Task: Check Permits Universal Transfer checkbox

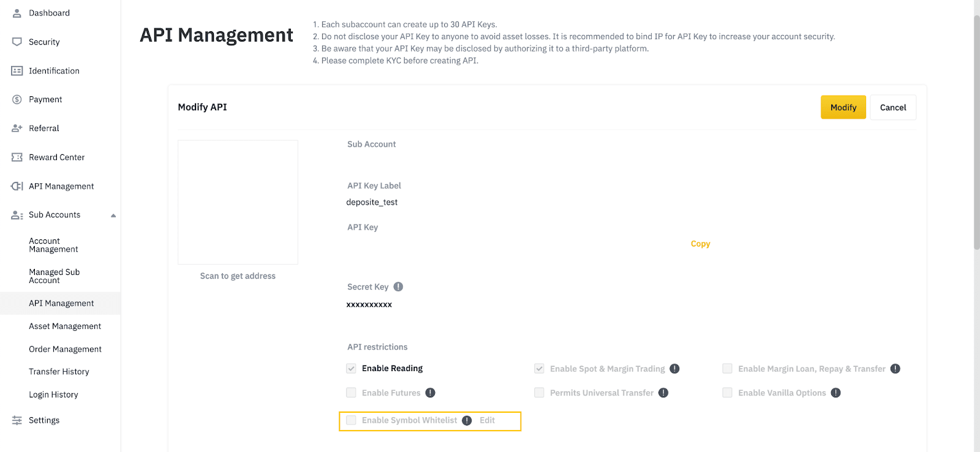Action: tap(539, 393)
